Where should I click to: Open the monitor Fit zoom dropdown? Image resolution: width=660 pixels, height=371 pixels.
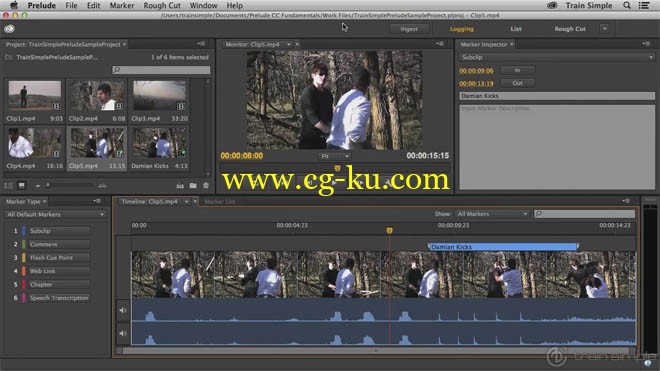[x=335, y=156]
